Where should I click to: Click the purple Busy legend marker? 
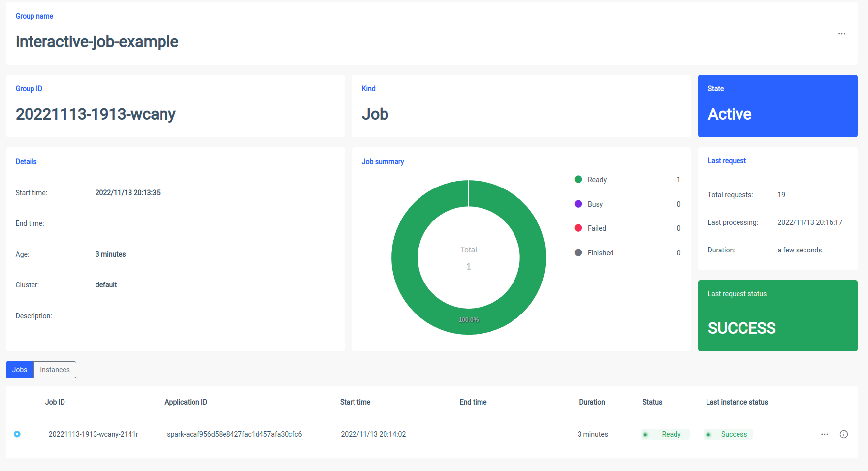[x=578, y=204]
